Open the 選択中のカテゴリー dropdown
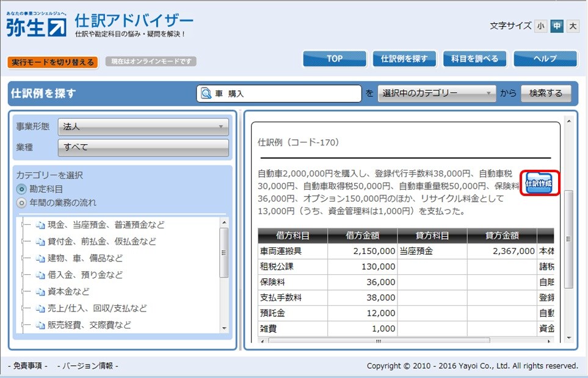Screen dimensions: 588x378 click(x=437, y=93)
